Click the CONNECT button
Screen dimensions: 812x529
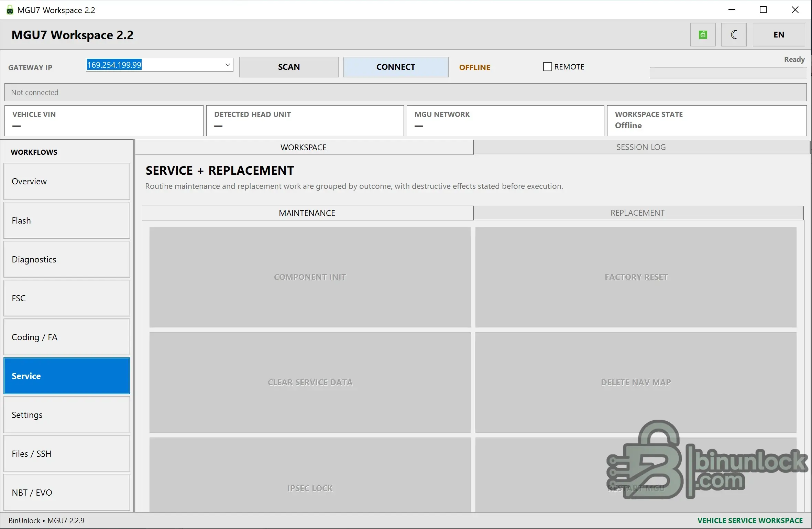pyautogui.click(x=396, y=67)
